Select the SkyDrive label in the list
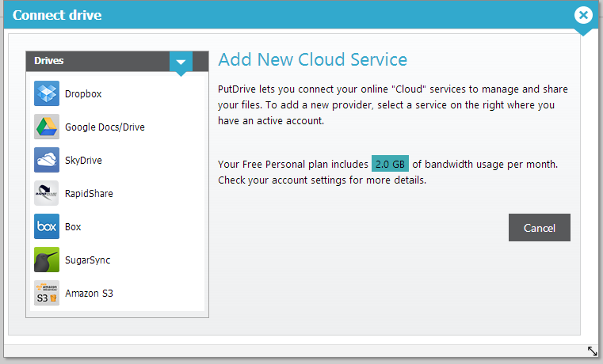603x364 pixels. (83, 161)
